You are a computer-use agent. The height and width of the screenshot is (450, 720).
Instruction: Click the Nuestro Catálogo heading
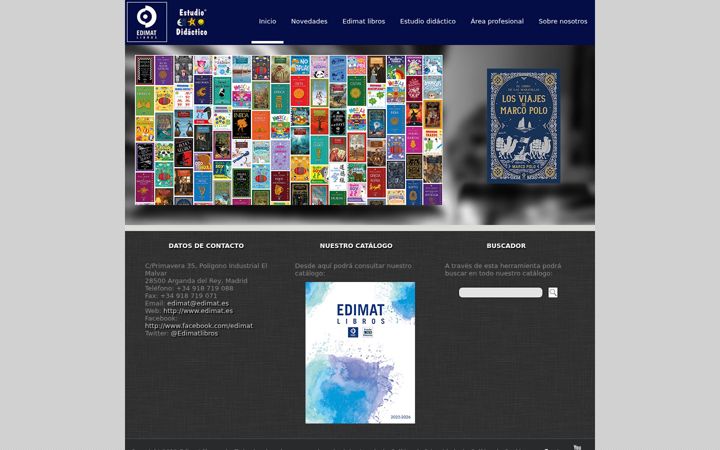pyautogui.click(x=356, y=246)
